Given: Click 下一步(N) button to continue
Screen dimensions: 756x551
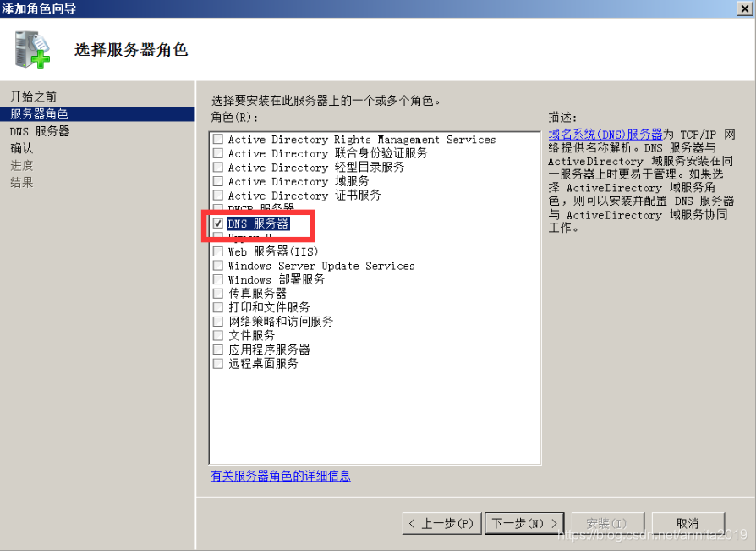Looking at the screenshot, I should (524, 523).
